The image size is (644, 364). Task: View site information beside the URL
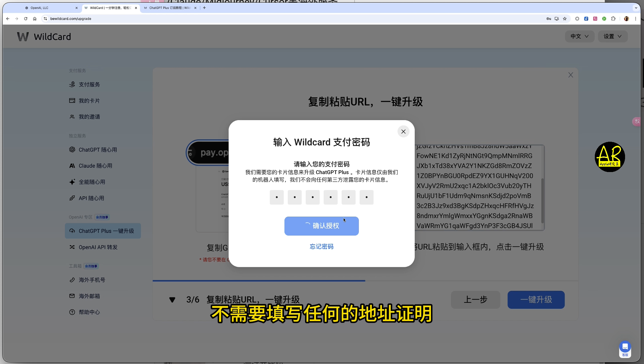[45, 19]
